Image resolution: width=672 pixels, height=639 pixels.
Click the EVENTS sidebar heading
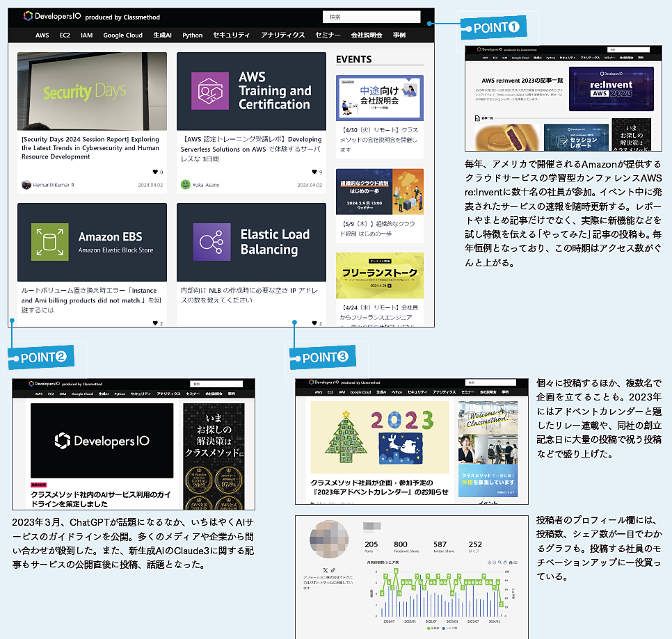pyautogui.click(x=353, y=59)
